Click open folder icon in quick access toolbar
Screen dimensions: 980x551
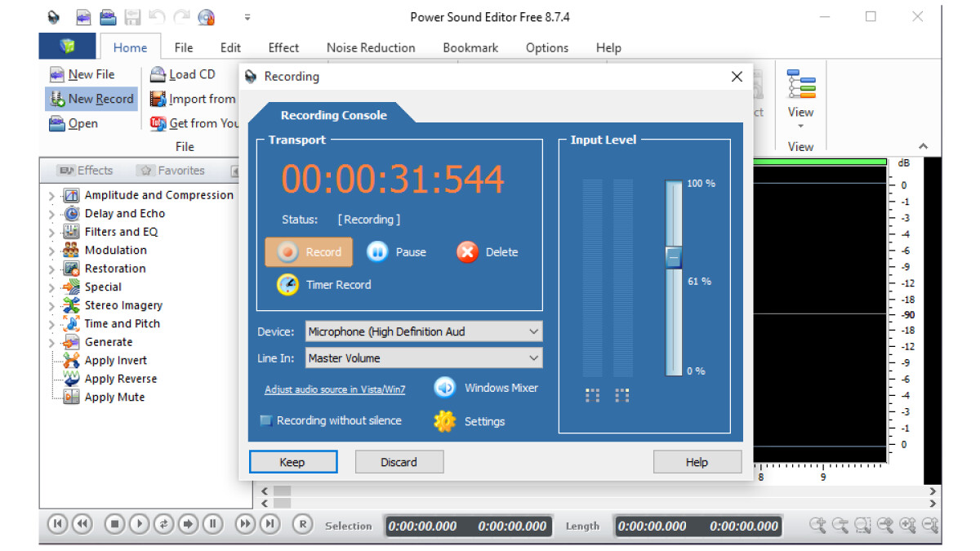tap(108, 16)
